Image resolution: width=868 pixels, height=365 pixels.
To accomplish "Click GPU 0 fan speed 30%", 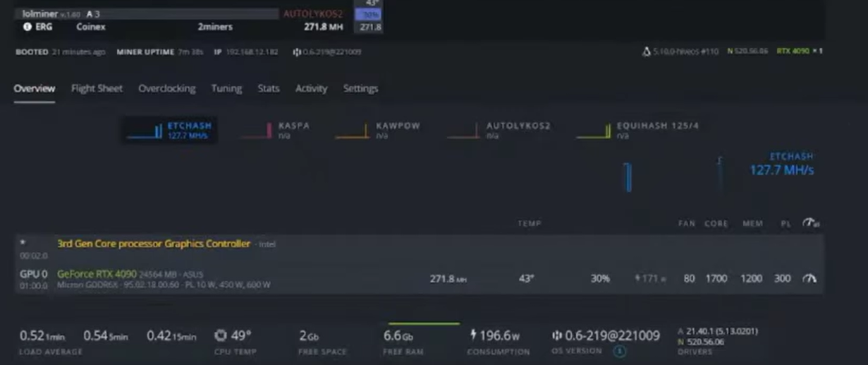I will 600,278.
